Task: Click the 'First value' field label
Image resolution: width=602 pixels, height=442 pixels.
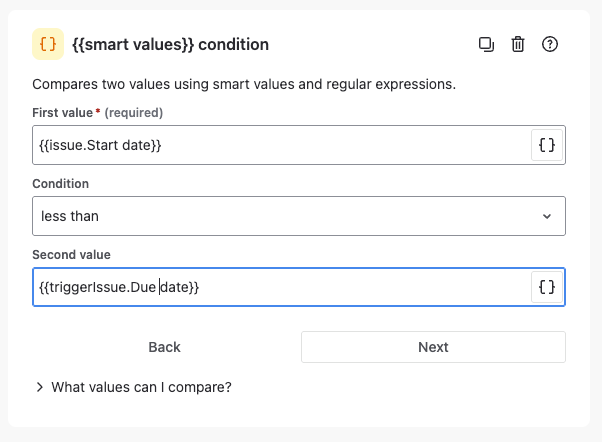Action: 65,112
